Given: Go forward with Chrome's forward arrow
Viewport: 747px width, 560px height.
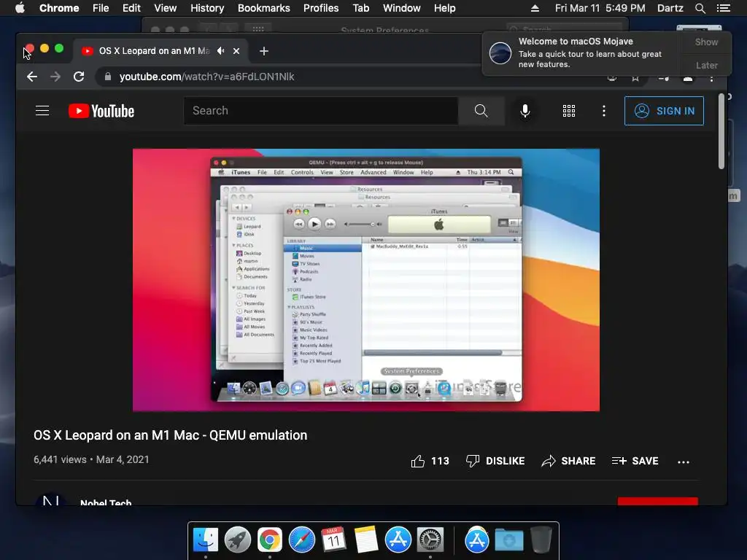Looking at the screenshot, I should [55, 77].
